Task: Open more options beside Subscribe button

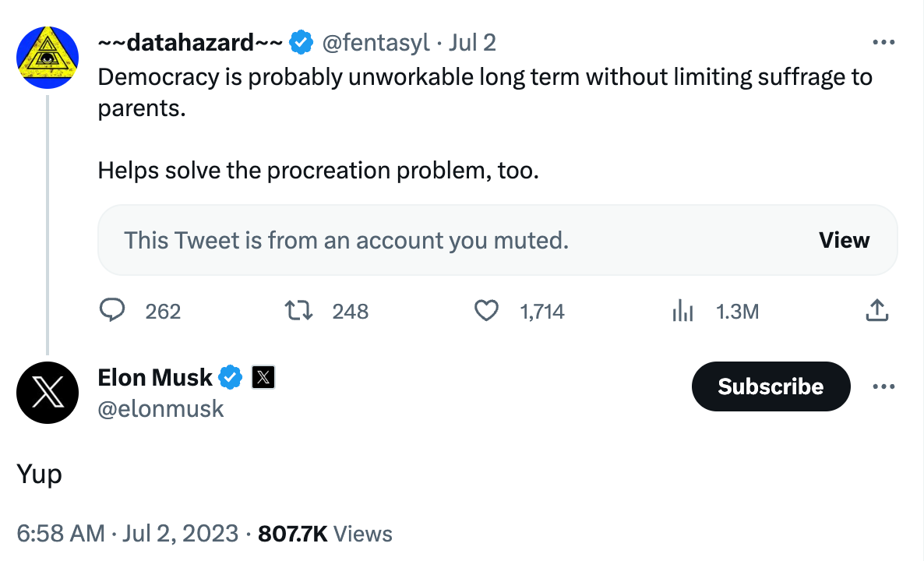Action: point(883,386)
